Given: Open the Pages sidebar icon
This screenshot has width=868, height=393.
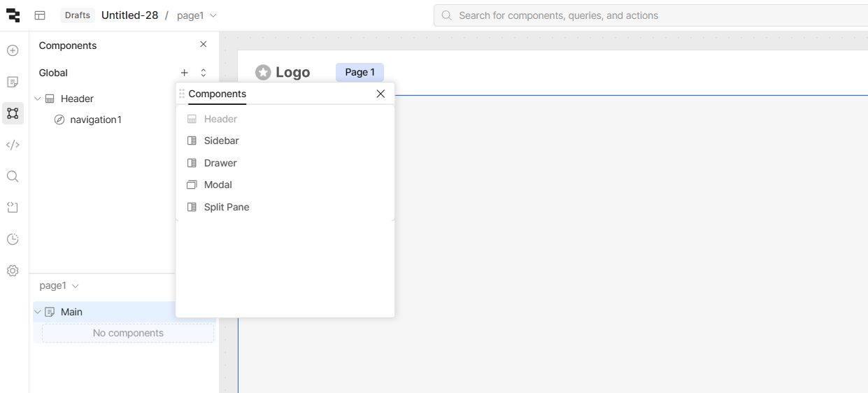Looking at the screenshot, I should click(13, 82).
